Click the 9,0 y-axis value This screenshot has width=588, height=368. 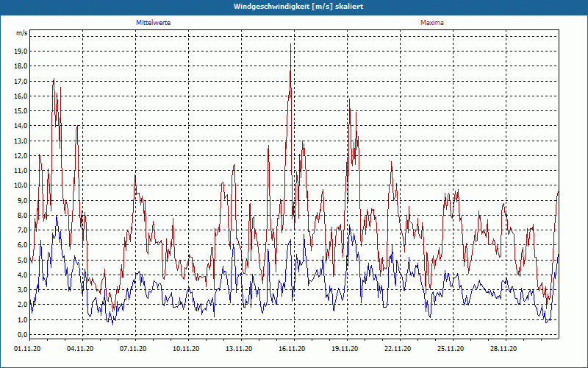click(22, 200)
